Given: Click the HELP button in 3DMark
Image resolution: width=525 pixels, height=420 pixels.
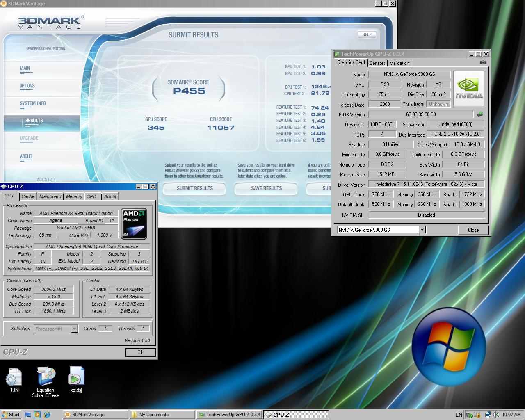Looking at the screenshot, I should 367,35.
